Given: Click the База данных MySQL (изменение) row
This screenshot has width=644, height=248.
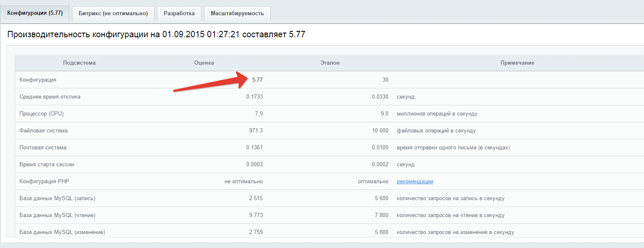Looking at the screenshot, I should 62,232.
